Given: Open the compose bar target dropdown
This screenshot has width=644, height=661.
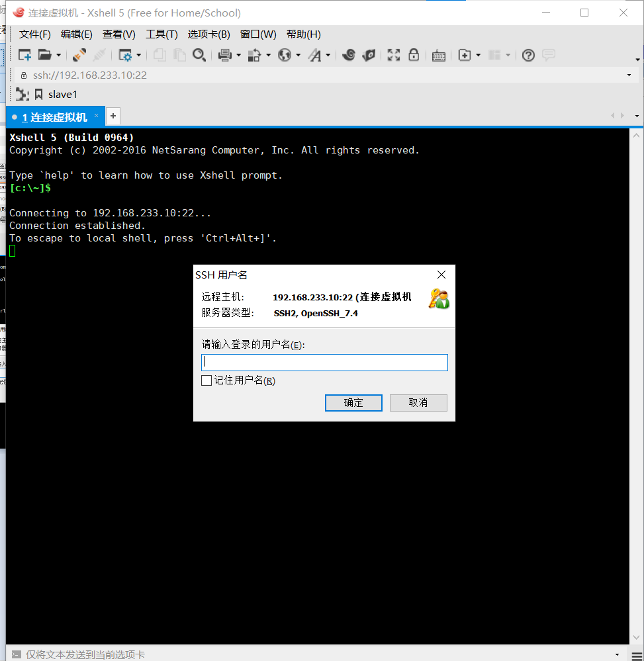Looking at the screenshot, I should (617, 654).
